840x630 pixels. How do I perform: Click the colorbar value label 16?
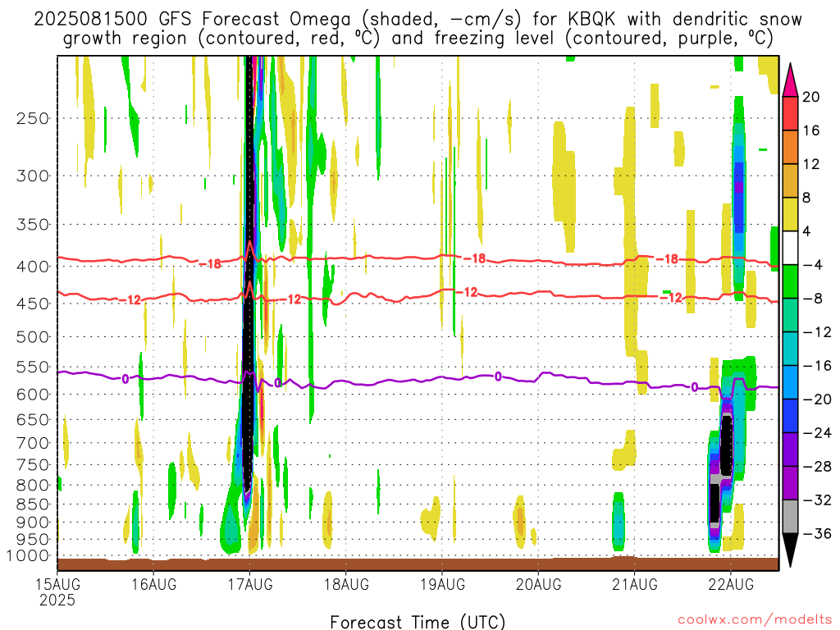tap(811, 130)
